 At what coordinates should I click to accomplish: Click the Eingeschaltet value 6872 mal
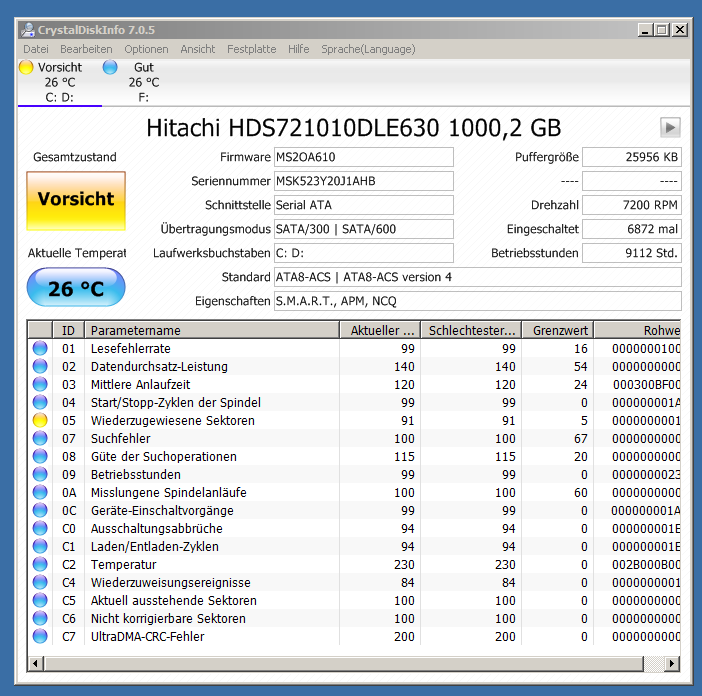click(632, 229)
